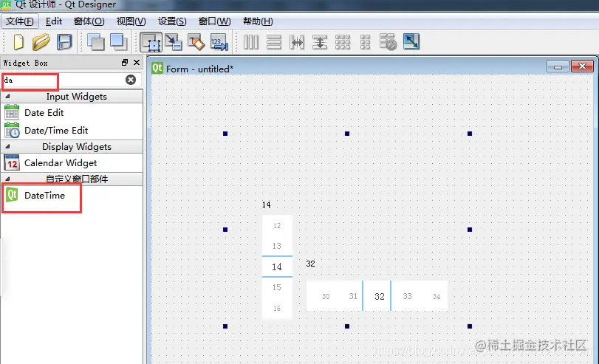Open the 设置(S) menu

coord(172,21)
